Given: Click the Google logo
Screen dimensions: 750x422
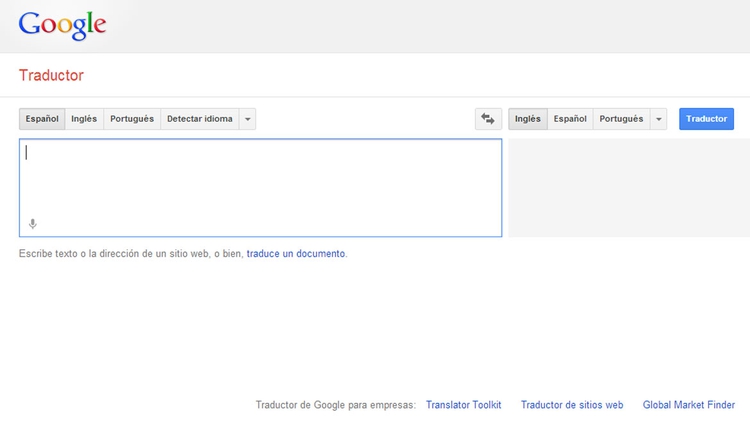Looking at the screenshot, I should [x=62, y=25].
